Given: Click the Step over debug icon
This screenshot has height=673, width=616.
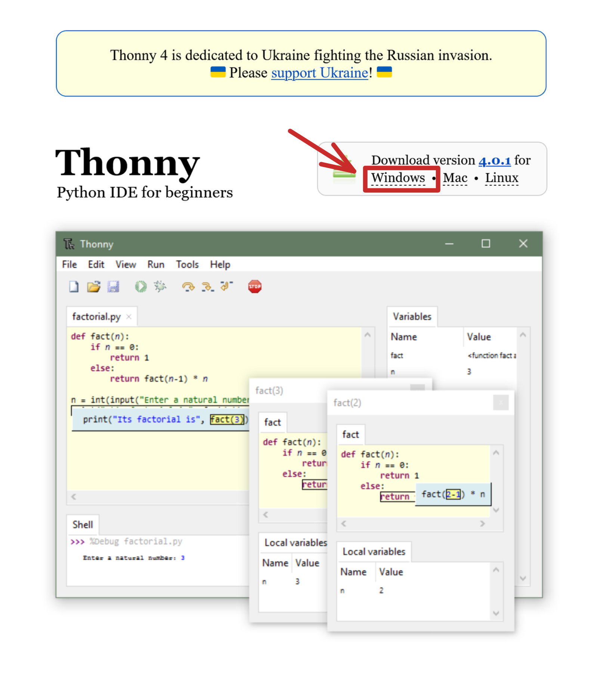Looking at the screenshot, I should click(188, 287).
